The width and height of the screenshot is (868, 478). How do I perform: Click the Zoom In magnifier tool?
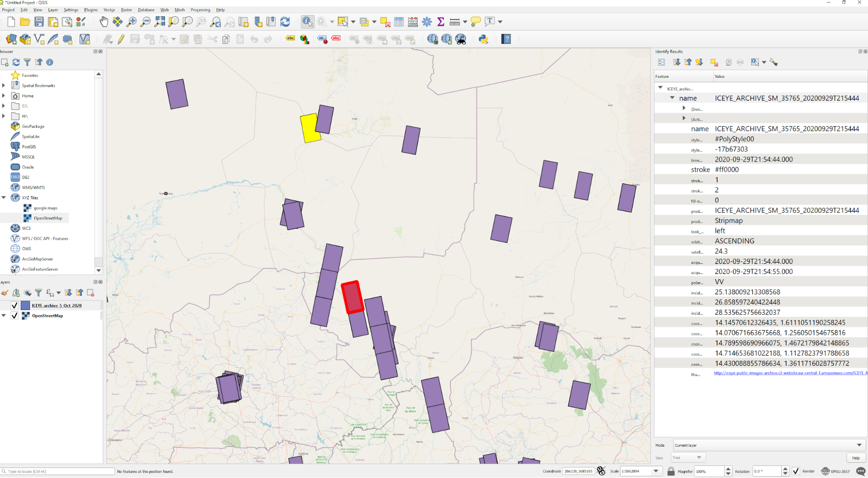point(132,22)
